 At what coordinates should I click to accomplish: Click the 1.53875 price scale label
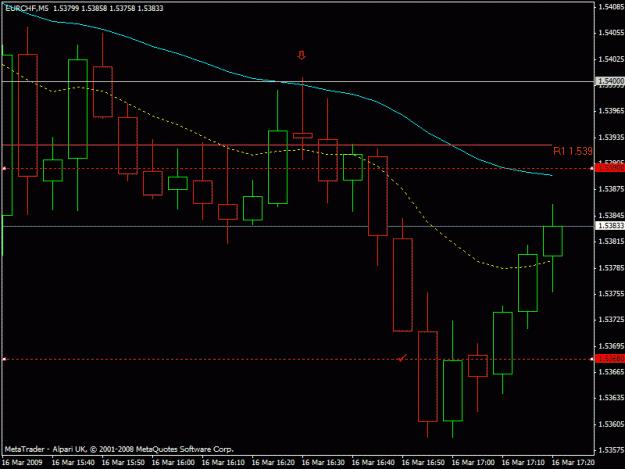(x=611, y=189)
